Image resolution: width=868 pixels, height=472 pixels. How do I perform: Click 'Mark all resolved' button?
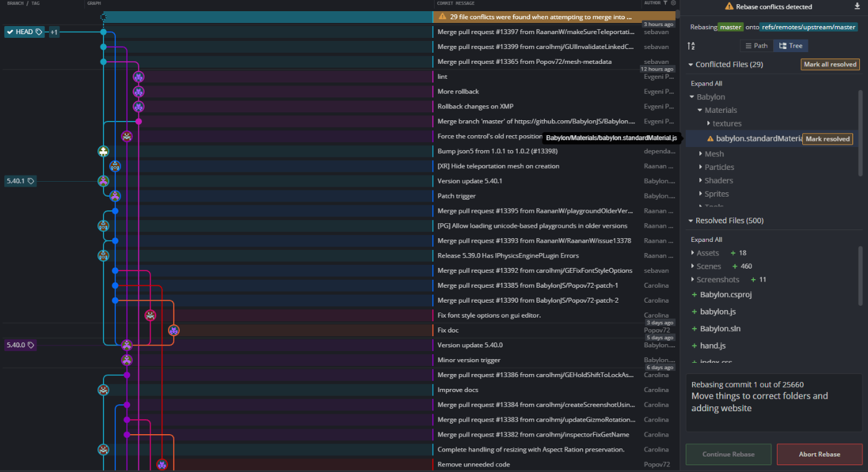tap(830, 65)
